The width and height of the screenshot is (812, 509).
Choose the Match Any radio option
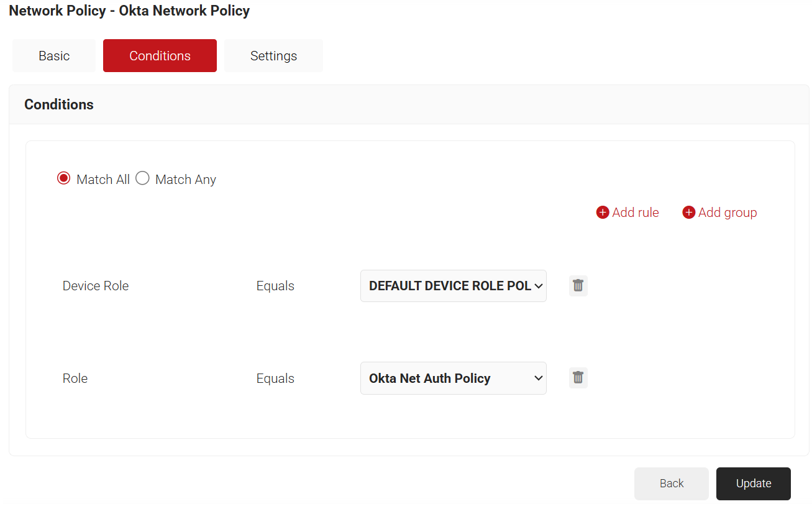pos(143,179)
